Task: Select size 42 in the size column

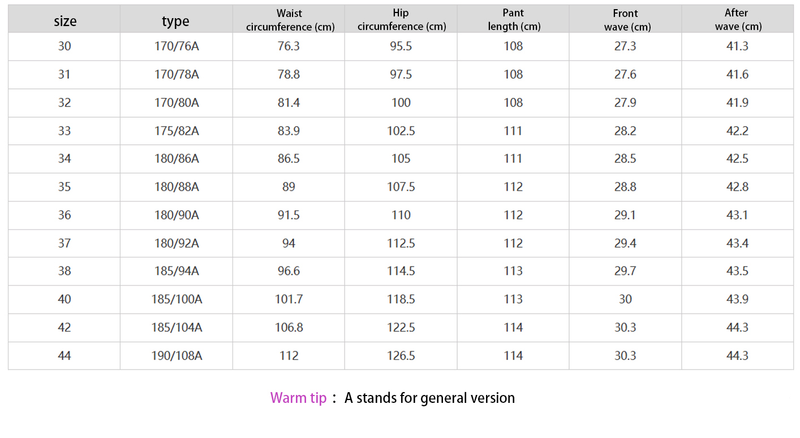Action: click(65, 327)
